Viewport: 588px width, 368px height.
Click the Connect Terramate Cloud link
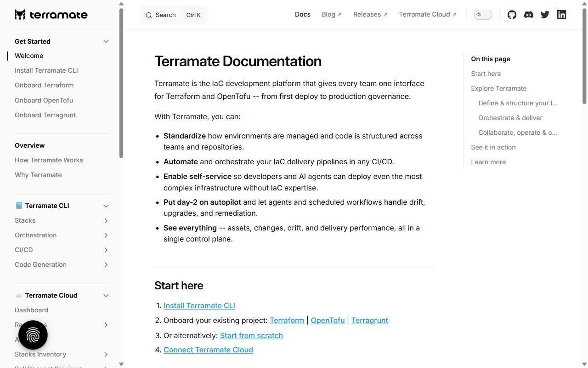coord(208,350)
